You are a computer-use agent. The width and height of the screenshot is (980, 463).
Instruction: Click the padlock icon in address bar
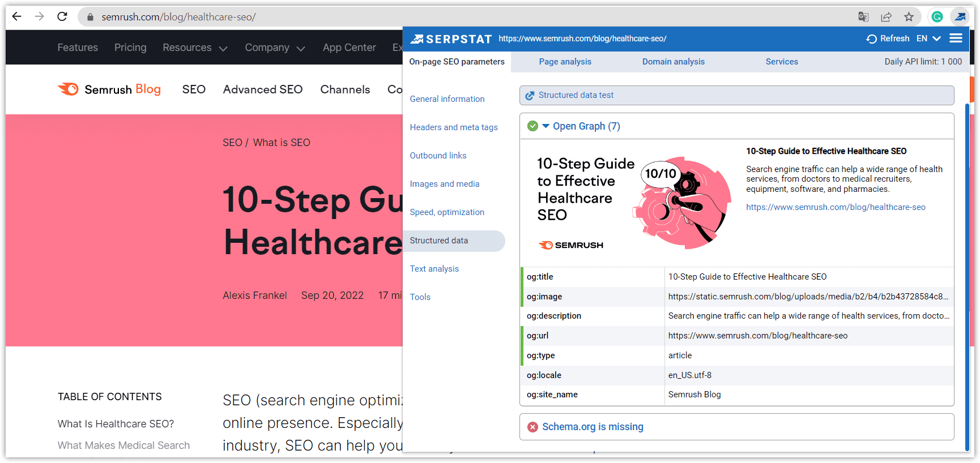[90, 17]
